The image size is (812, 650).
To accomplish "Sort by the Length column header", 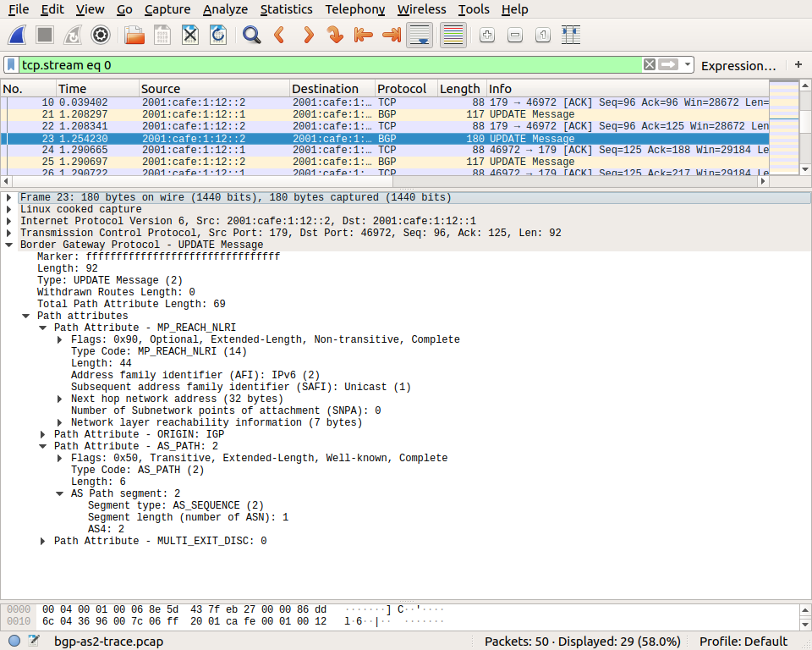I will point(462,89).
